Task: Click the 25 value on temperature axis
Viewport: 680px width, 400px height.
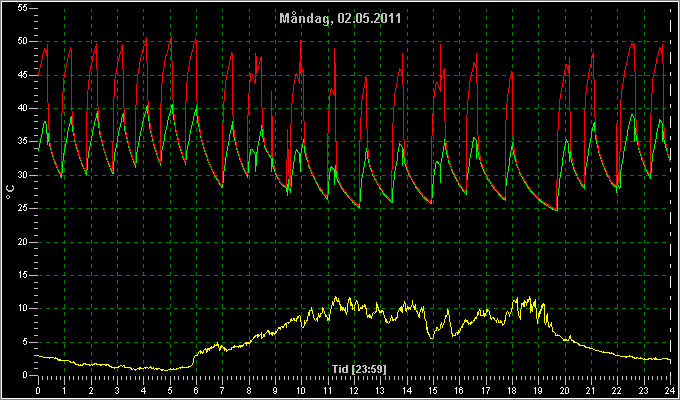Action: tap(23, 208)
